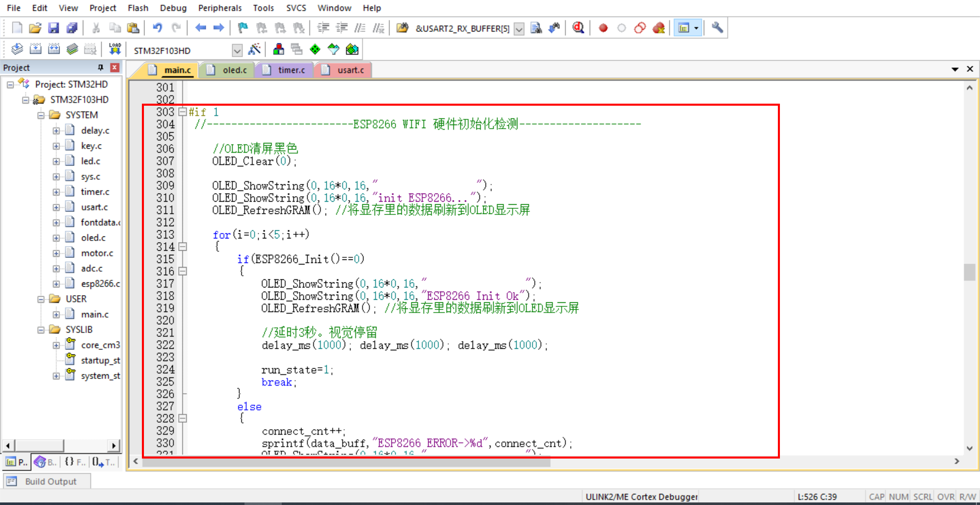Image resolution: width=980 pixels, height=505 pixels.
Task: Switch to the oled.c editor tab
Action: pos(228,70)
